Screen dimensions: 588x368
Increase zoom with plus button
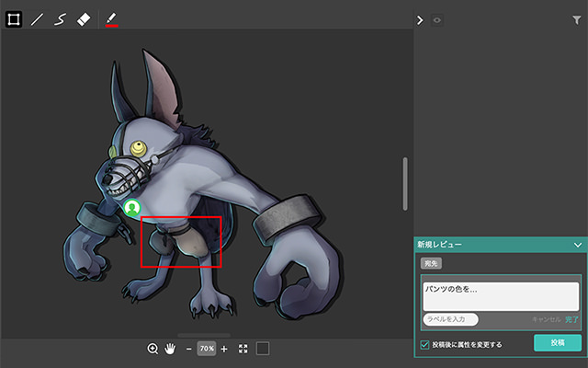tap(224, 350)
